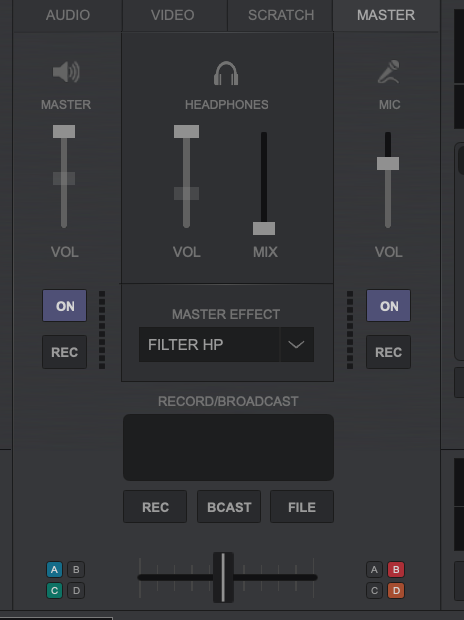Toggle the Mic ON button
This screenshot has height=620, width=464.
[x=388, y=306]
